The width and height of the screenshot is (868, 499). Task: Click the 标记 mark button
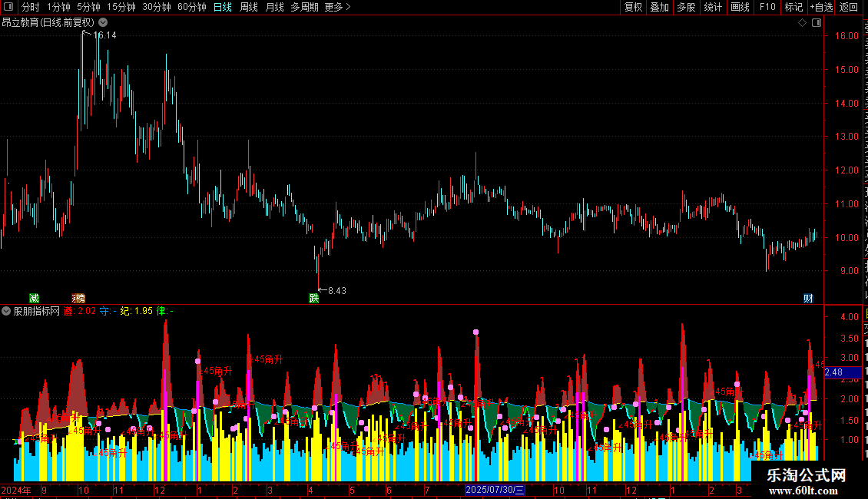coord(793,7)
